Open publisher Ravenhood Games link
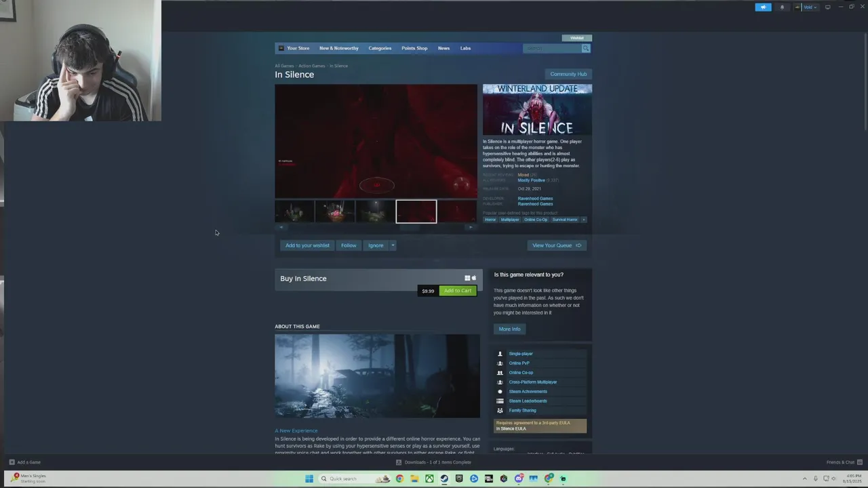Viewport: 868px width, 488px height. [x=535, y=204]
